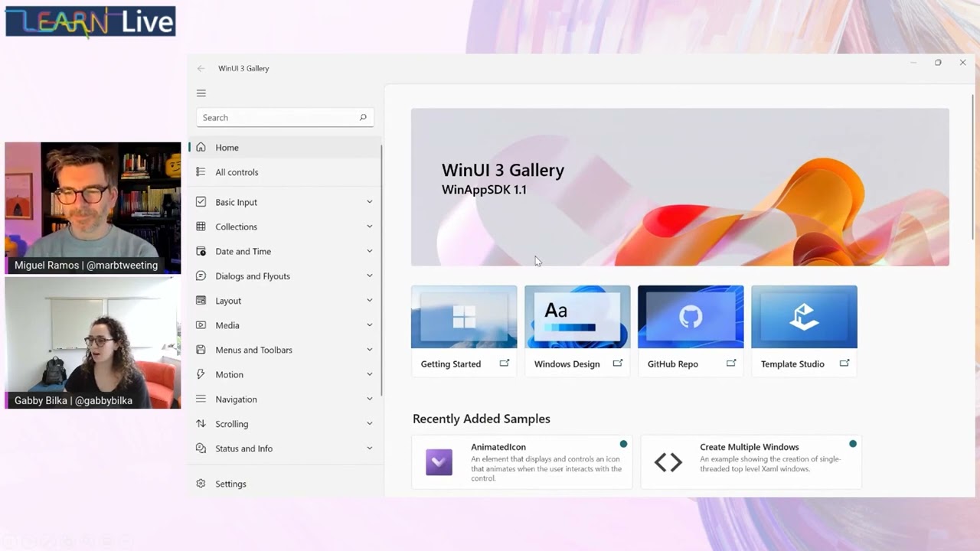Image resolution: width=980 pixels, height=551 pixels.
Task: Expand the Status and Info chevron
Action: tap(369, 448)
